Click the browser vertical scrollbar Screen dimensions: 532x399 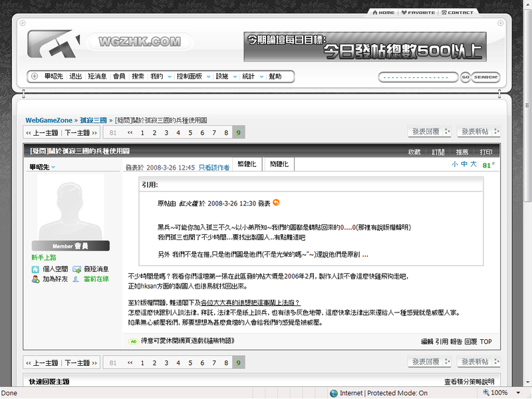[527, 105]
